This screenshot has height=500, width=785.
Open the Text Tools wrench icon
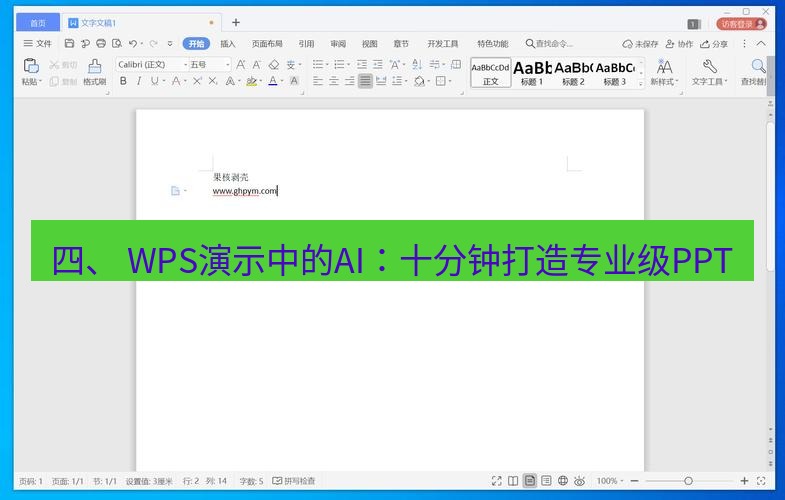click(709, 66)
